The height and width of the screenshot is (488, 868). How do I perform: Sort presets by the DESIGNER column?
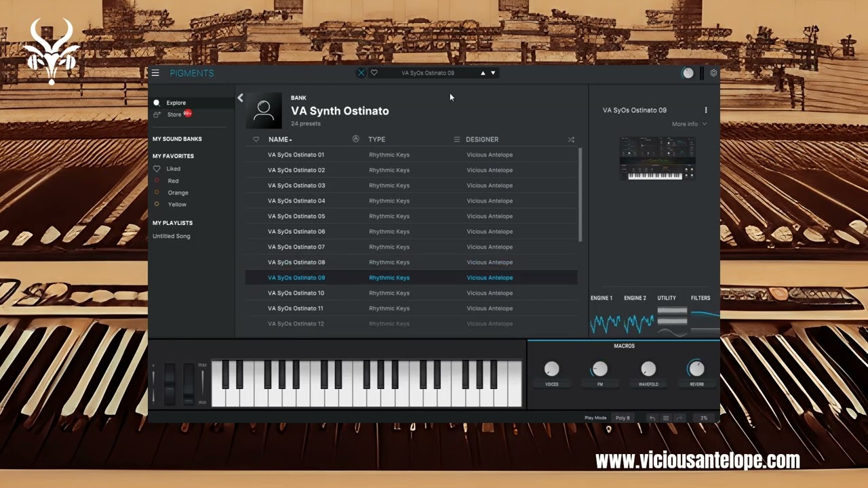click(482, 140)
